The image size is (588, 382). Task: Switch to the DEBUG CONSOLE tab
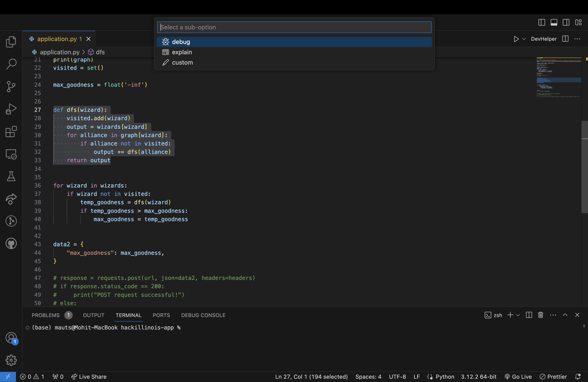point(203,315)
